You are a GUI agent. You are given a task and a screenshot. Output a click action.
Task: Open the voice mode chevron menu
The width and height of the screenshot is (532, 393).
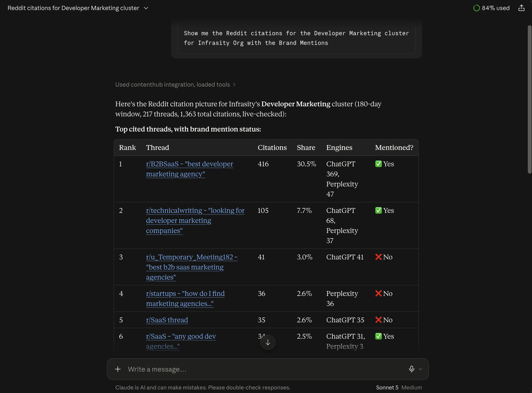(420, 369)
